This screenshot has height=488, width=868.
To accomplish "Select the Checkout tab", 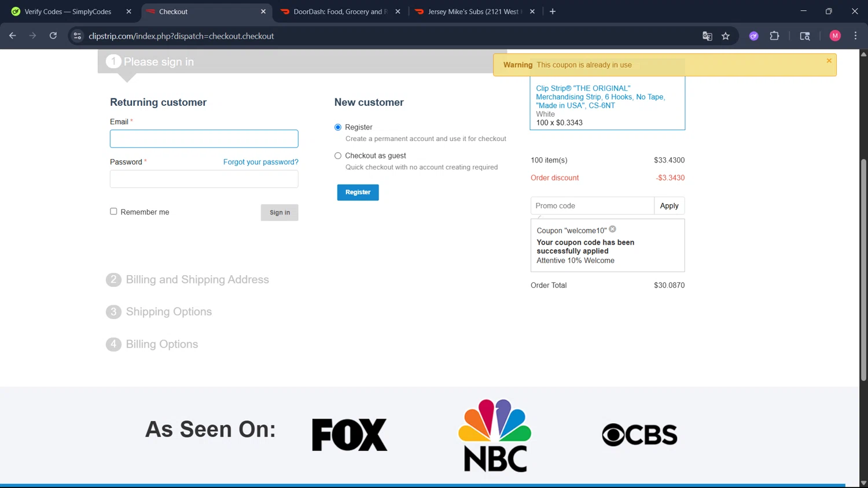I will (x=207, y=12).
